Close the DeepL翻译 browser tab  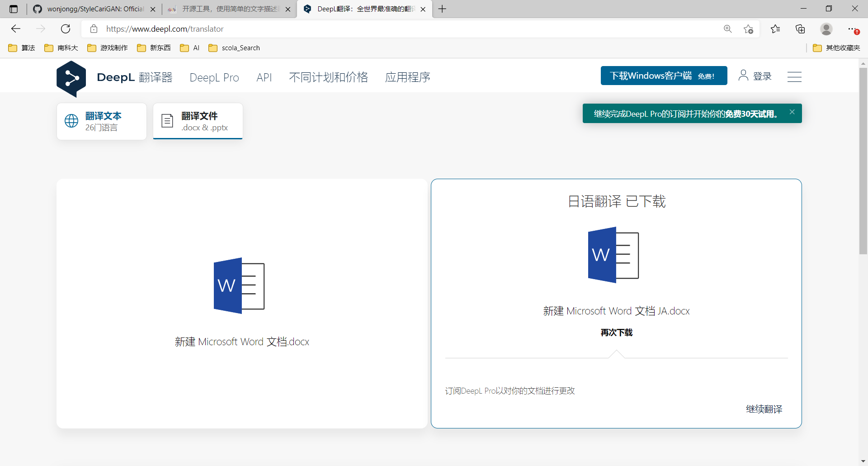pyautogui.click(x=423, y=9)
